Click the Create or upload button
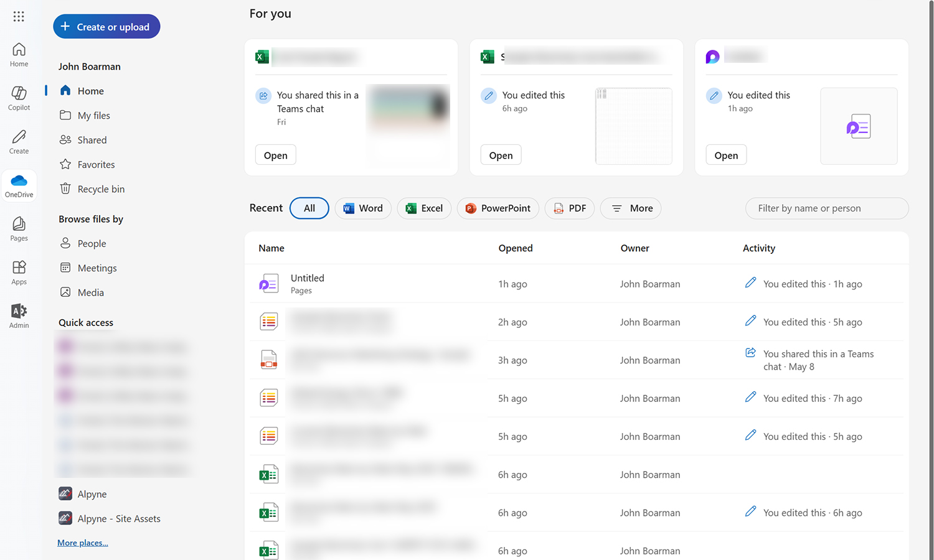Image resolution: width=934 pixels, height=560 pixels. point(106,26)
